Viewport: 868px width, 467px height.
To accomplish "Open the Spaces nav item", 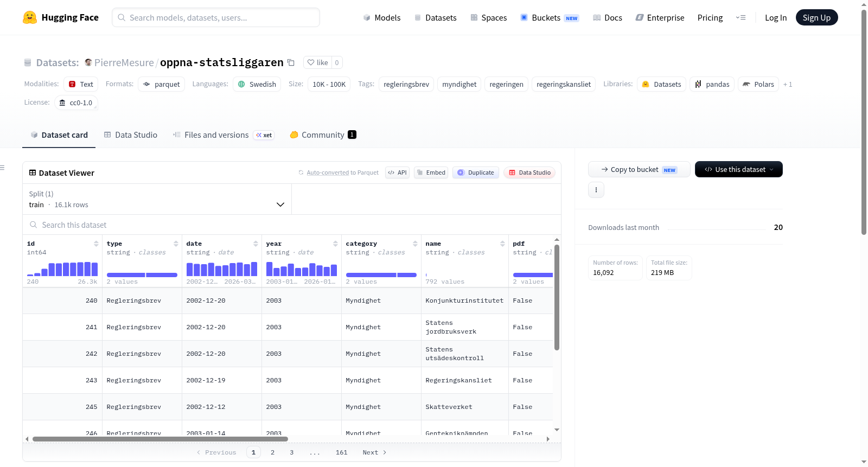I will 489,18.
